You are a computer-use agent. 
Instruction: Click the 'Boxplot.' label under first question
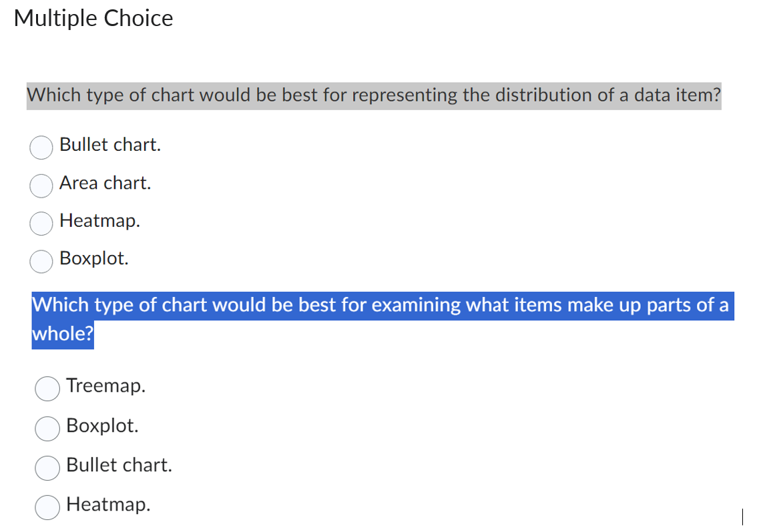[95, 259]
